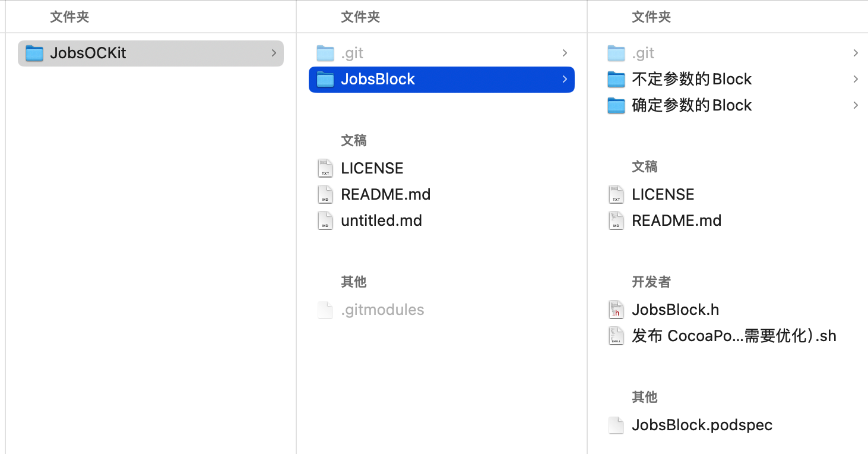Select the LICENSE name above untitled.md
The image size is (868, 454).
point(372,168)
